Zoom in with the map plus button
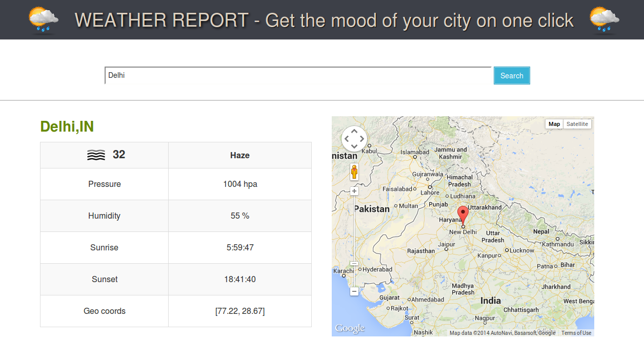 (x=354, y=191)
